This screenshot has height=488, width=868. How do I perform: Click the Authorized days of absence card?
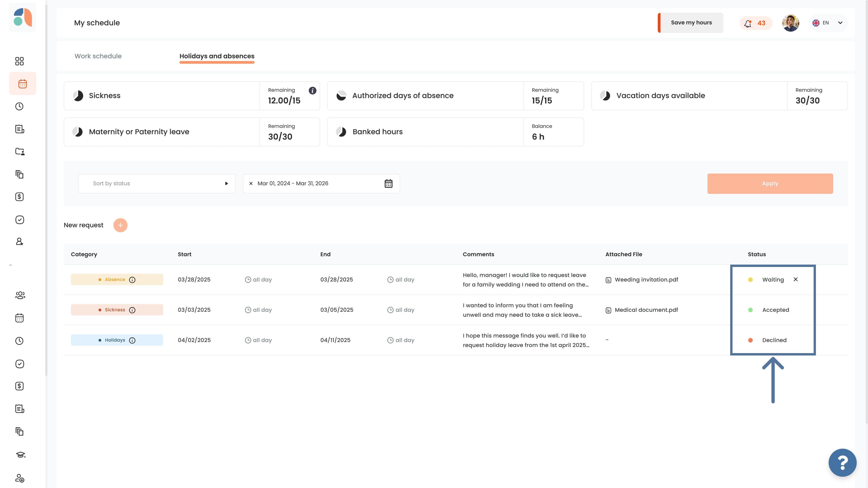[x=455, y=96]
